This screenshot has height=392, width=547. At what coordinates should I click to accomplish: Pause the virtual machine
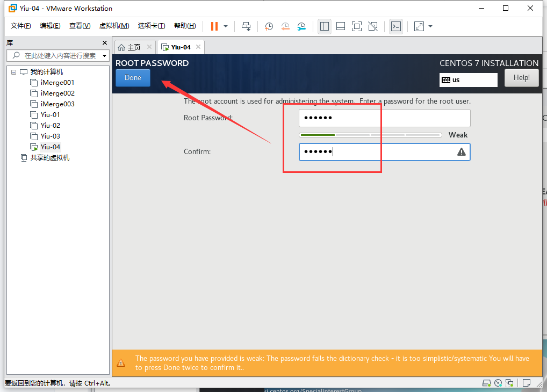(x=214, y=26)
